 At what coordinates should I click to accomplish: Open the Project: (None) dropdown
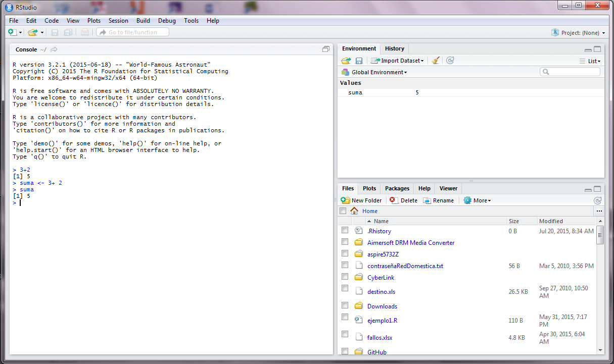[x=578, y=33]
